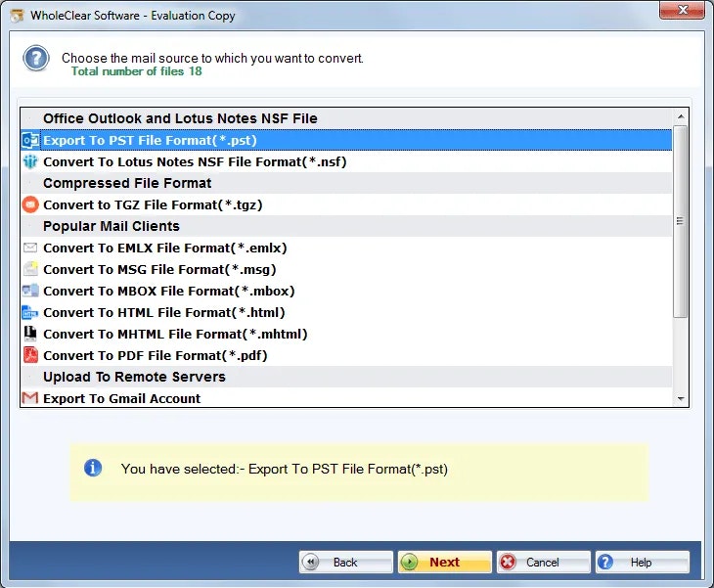Click the You have selected message text
Image resolution: width=714 pixels, height=588 pixels.
(285, 469)
